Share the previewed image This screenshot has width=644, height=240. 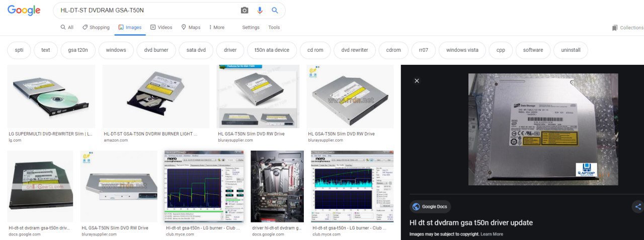[x=638, y=206]
